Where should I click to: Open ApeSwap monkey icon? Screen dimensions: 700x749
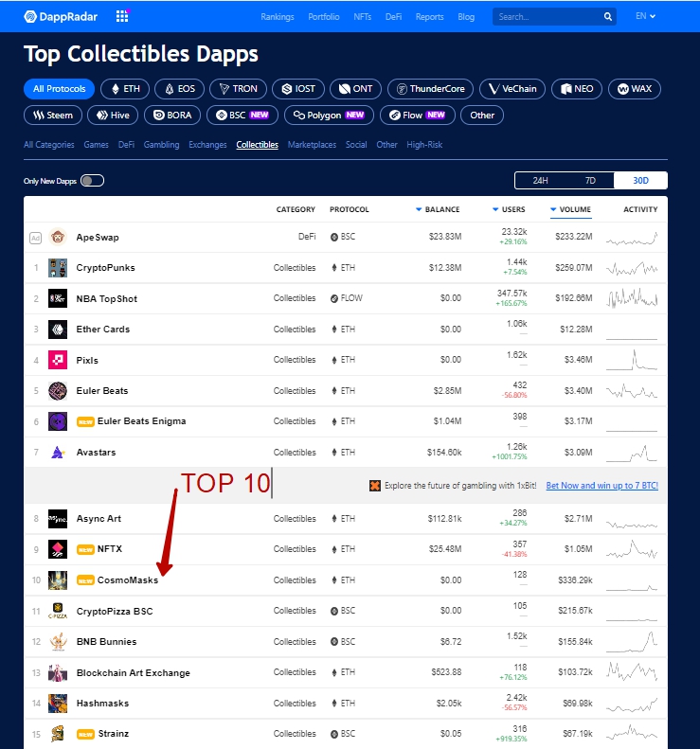(x=58, y=237)
